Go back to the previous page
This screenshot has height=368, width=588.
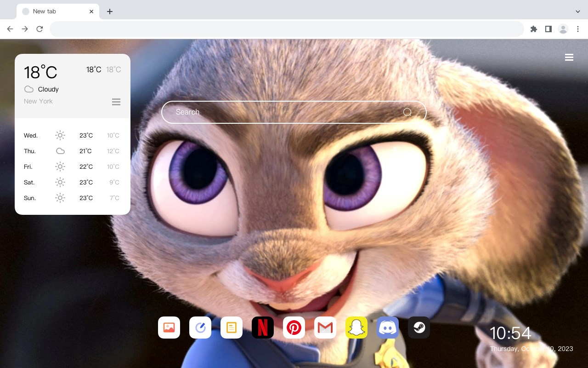pos(10,29)
